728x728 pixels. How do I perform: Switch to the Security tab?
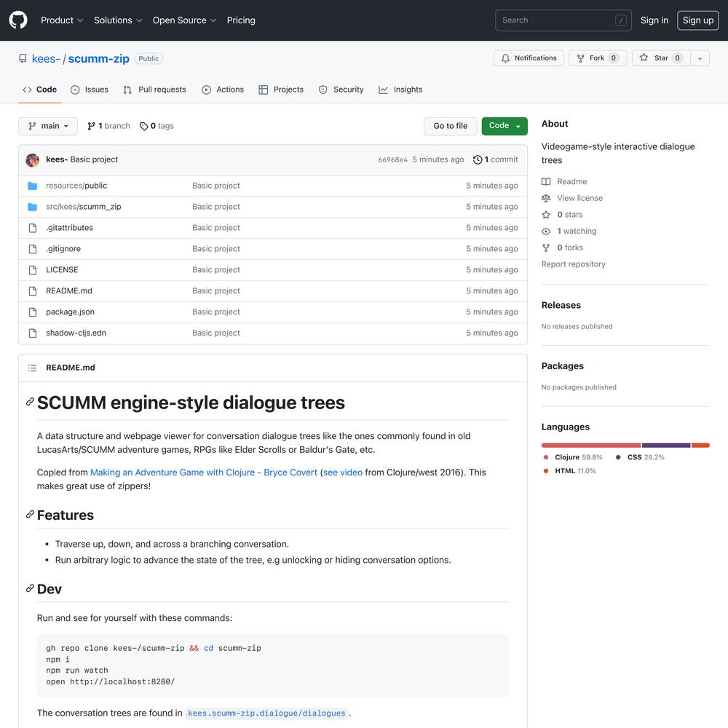pyautogui.click(x=341, y=90)
